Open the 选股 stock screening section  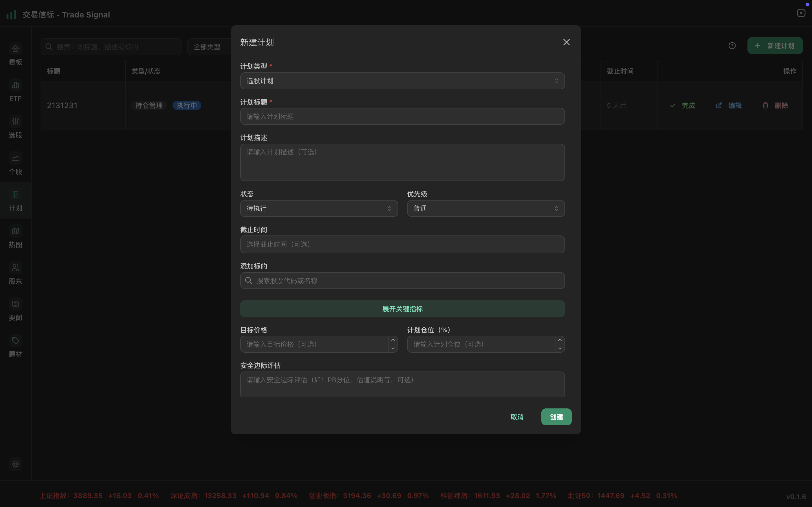[15, 127]
